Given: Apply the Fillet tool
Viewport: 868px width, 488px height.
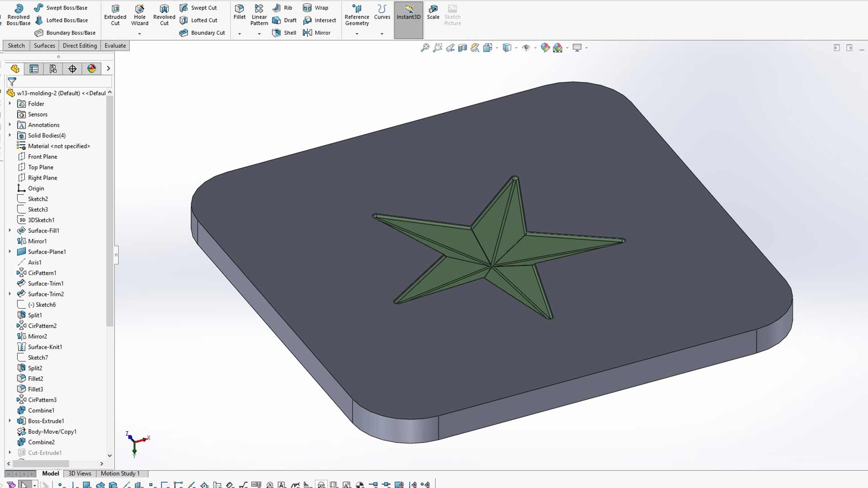Looking at the screenshot, I should pos(240,12).
